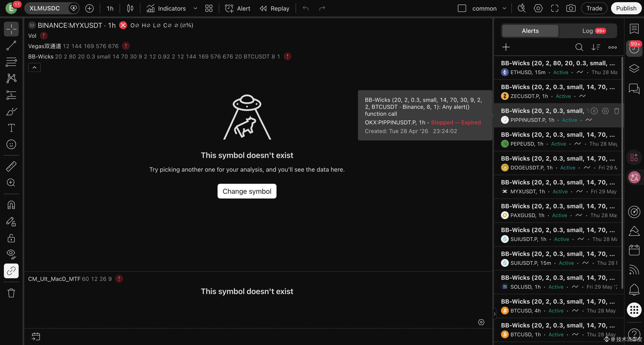Undo the last chart action
This screenshot has height=345, width=644.
[306, 8]
